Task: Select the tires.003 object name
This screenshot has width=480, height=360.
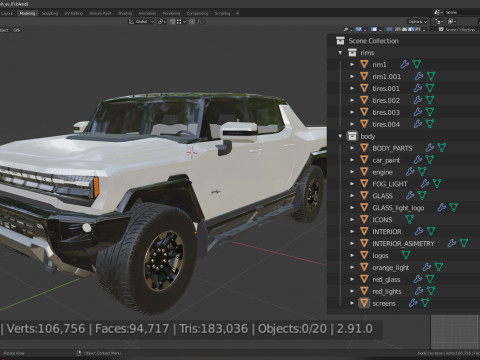Action: coord(386,112)
